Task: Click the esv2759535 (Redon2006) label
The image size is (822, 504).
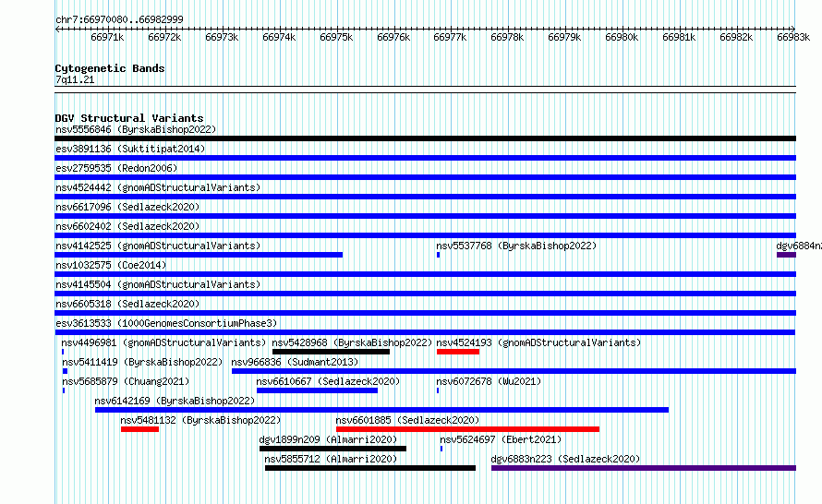Action: (116, 168)
